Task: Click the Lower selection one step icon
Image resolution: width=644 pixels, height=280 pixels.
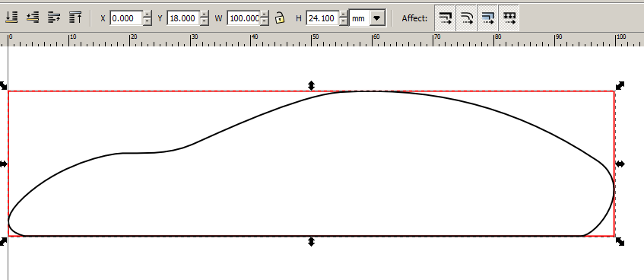Action: coord(33,17)
